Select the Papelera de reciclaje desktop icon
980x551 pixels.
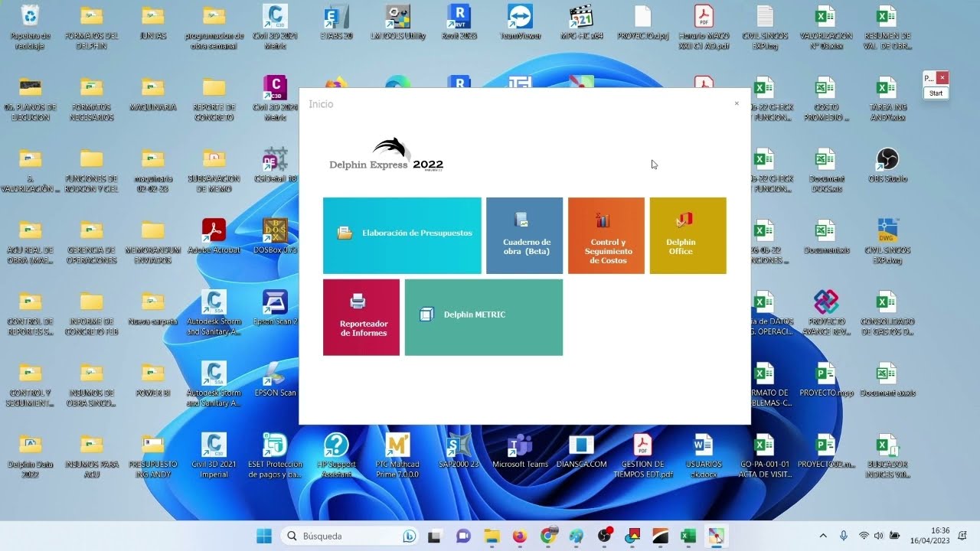click(x=31, y=26)
